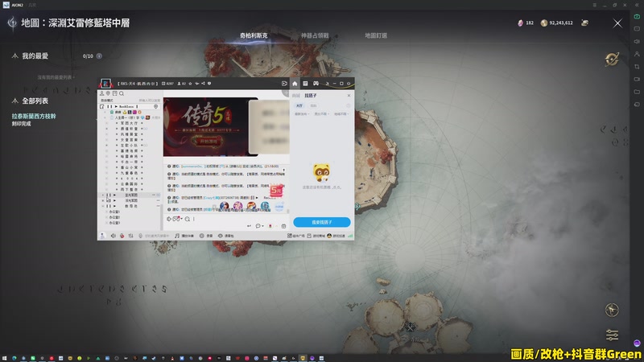
Task: Click the emulator sidebar gamepad icon
Action: coord(637,16)
